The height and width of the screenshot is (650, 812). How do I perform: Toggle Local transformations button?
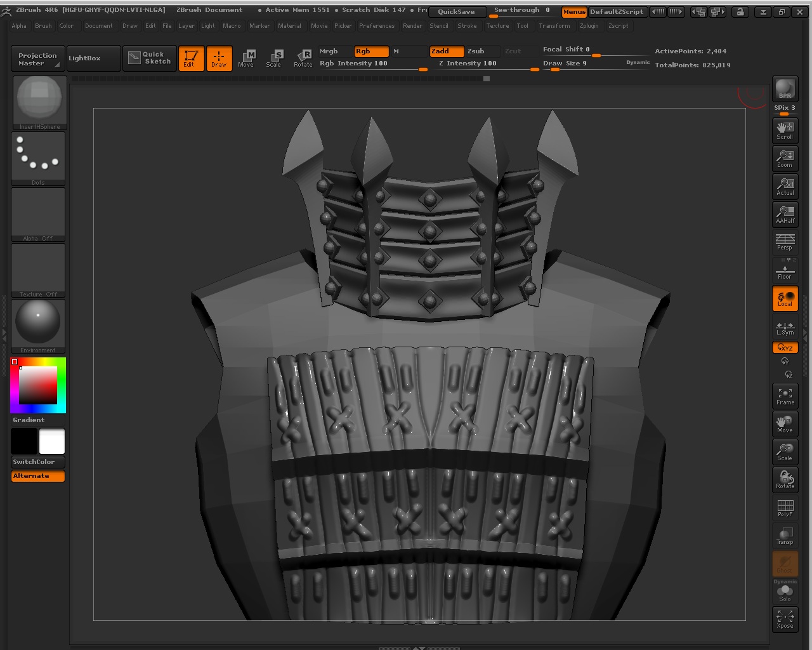pyautogui.click(x=785, y=298)
